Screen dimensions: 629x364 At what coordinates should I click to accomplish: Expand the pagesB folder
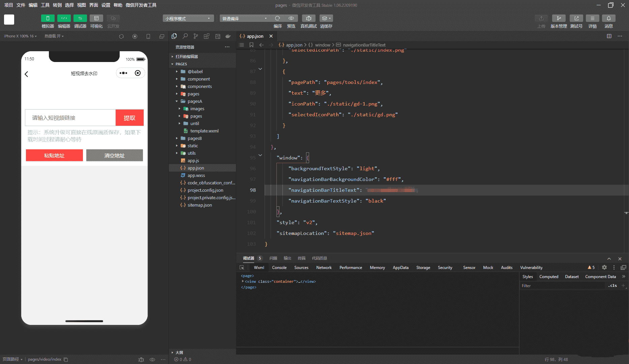pyautogui.click(x=194, y=138)
